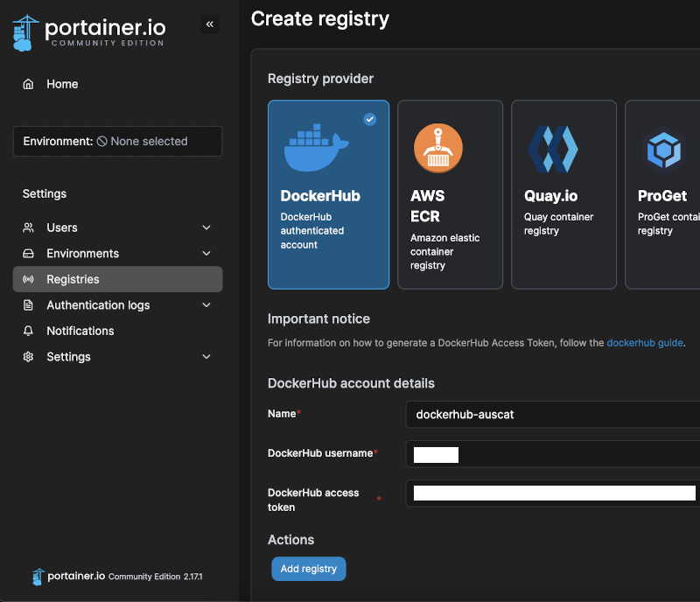Click the AWS ECR orange crane logo

pos(438,148)
